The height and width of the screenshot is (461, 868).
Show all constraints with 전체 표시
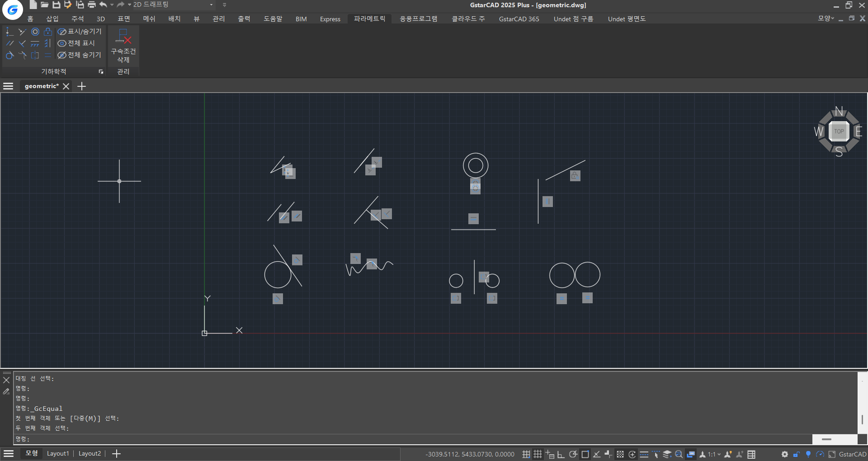[x=76, y=43]
